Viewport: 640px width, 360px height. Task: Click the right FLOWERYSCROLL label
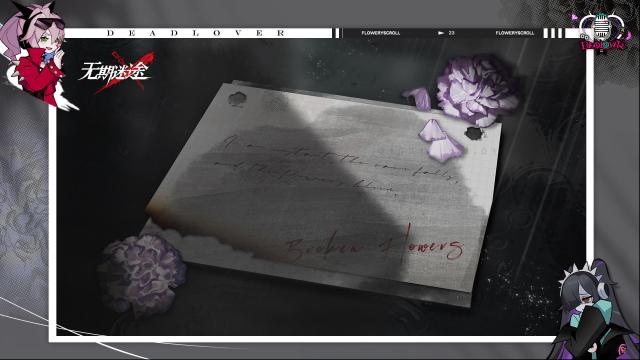coord(515,33)
